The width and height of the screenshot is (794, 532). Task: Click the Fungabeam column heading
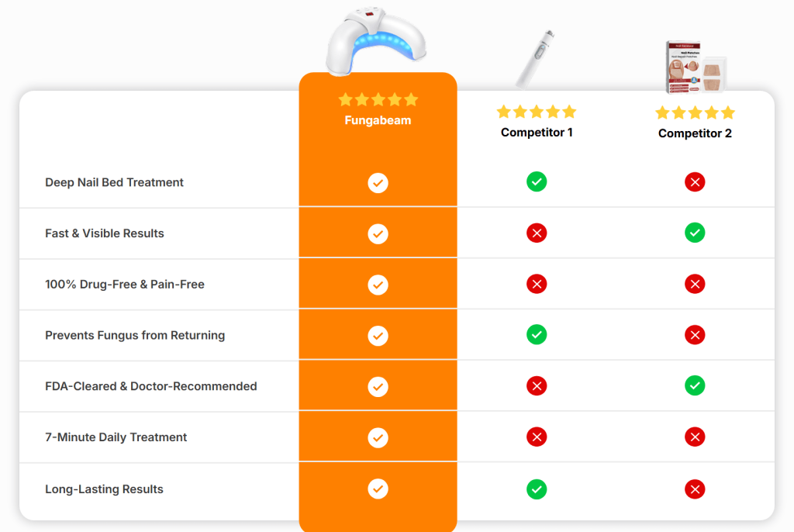click(x=378, y=120)
